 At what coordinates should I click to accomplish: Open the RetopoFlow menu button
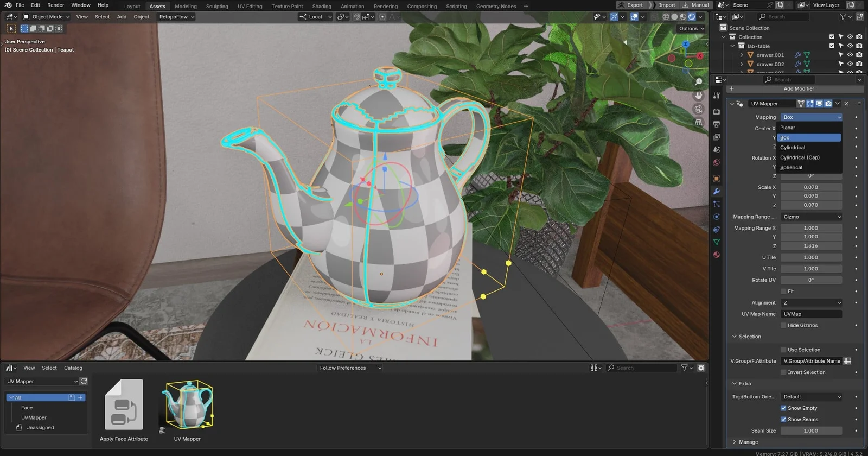[176, 17]
